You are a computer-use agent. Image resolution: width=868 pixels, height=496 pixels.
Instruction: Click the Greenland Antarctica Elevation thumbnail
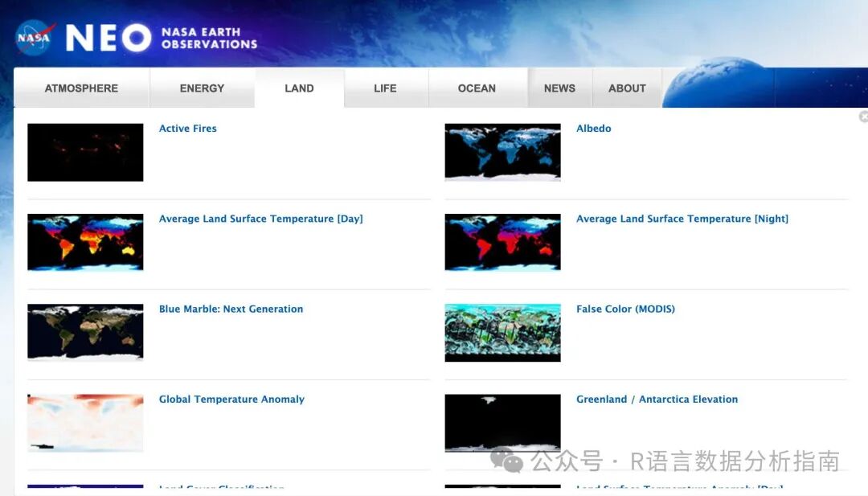[502, 423]
